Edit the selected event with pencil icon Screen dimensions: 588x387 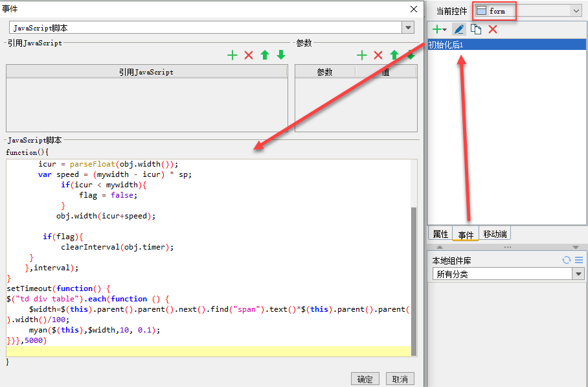[x=459, y=29]
